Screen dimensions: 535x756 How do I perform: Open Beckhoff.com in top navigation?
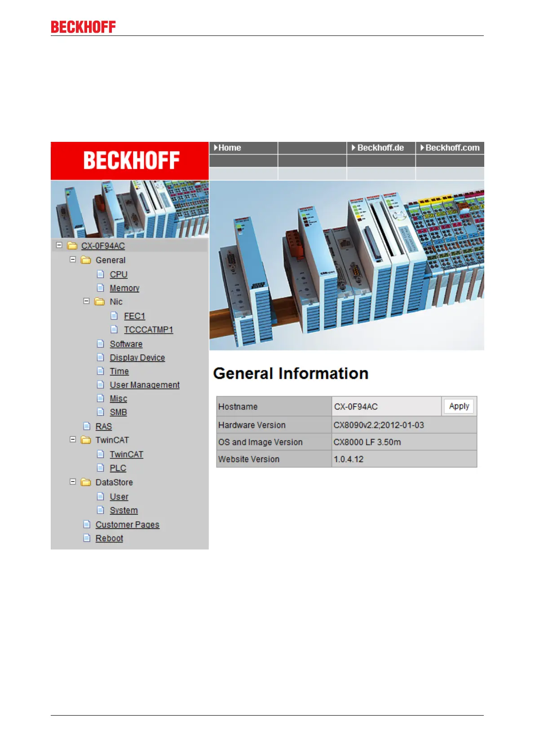(450, 148)
